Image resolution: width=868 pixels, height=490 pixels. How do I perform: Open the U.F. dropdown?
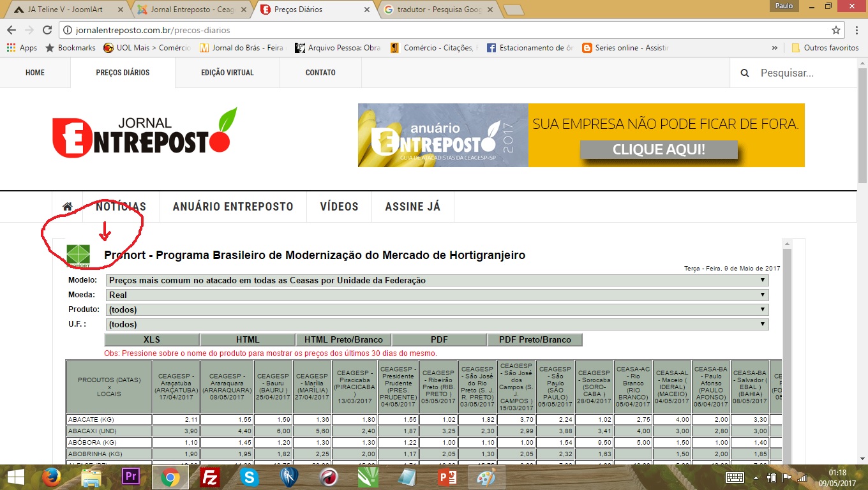point(437,324)
